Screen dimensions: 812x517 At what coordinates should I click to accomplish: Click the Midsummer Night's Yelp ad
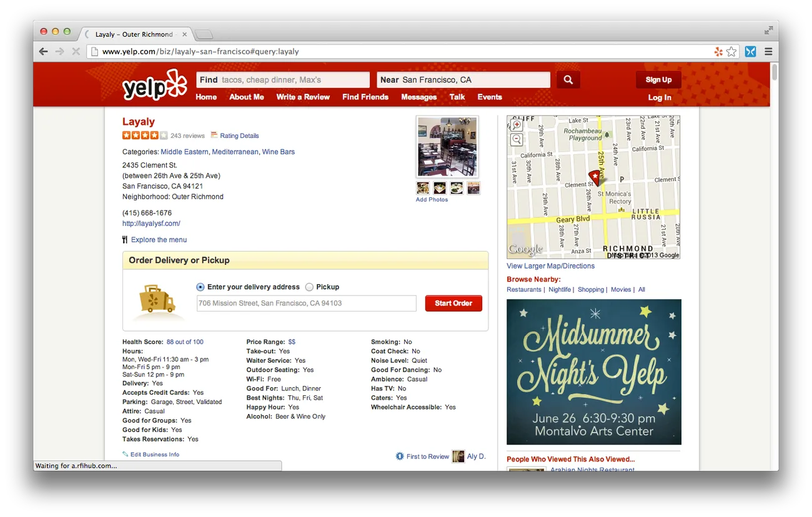click(x=594, y=372)
